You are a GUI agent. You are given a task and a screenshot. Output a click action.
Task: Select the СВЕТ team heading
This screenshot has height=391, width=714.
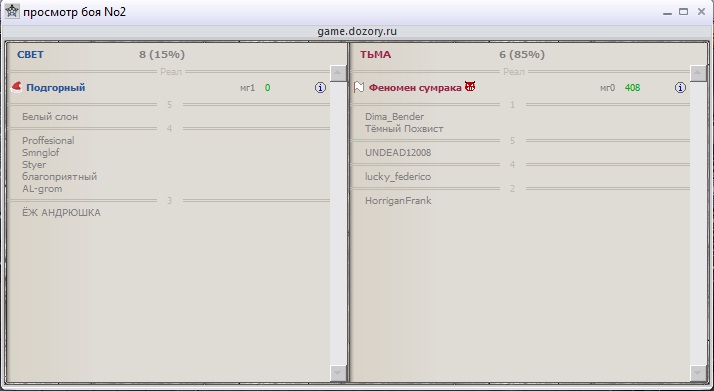[30, 55]
